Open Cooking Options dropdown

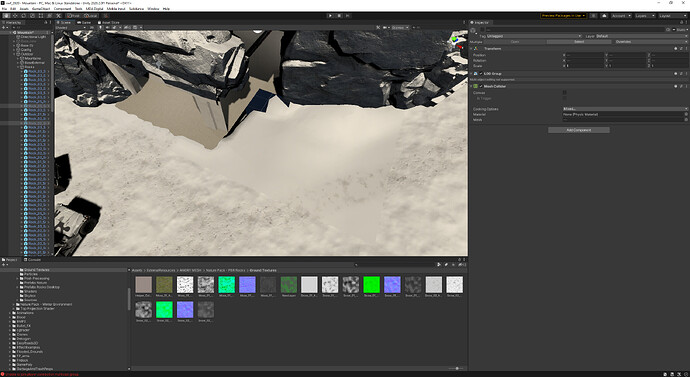point(625,109)
